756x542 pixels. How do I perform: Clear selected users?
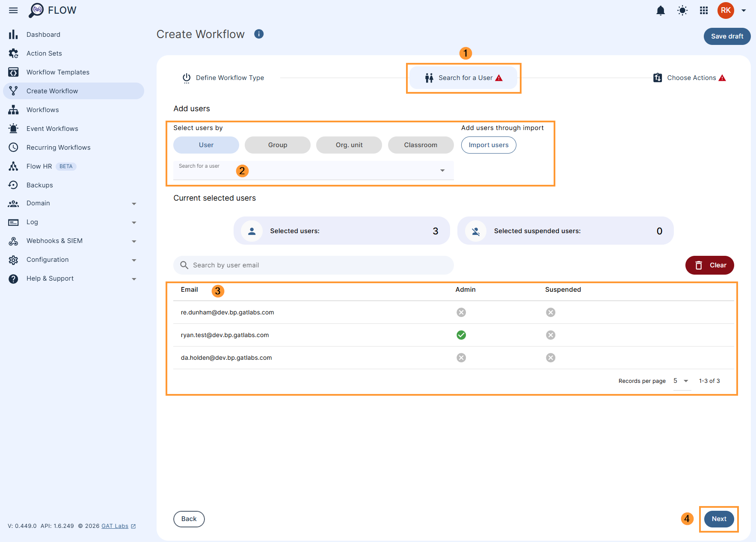[709, 265]
